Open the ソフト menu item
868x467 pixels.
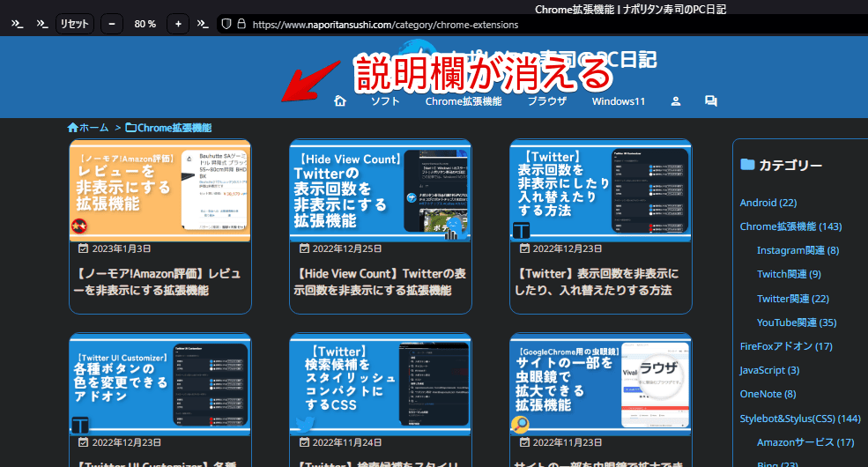(385, 101)
